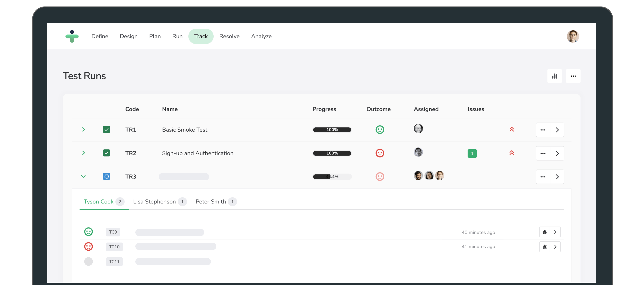The width and height of the screenshot is (644, 285).
Task: Toggle the TR2 green checkbox
Action: 107,153
